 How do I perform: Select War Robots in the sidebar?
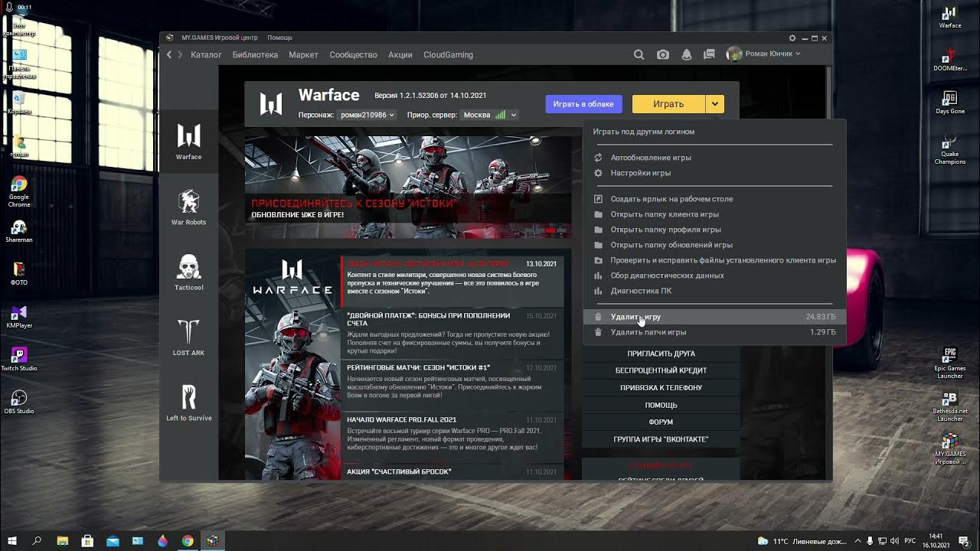(188, 207)
